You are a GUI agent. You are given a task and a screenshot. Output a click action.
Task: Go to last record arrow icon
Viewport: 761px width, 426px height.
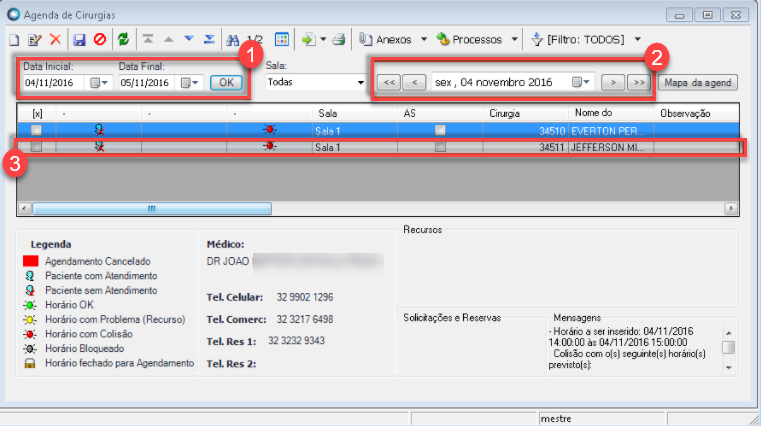pyautogui.click(x=209, y=39)
